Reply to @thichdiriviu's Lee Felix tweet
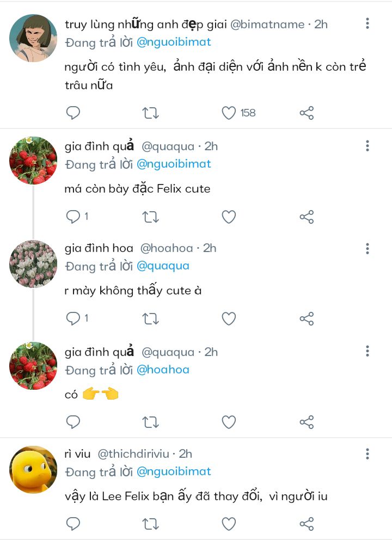392x540 pixels. 73,524
